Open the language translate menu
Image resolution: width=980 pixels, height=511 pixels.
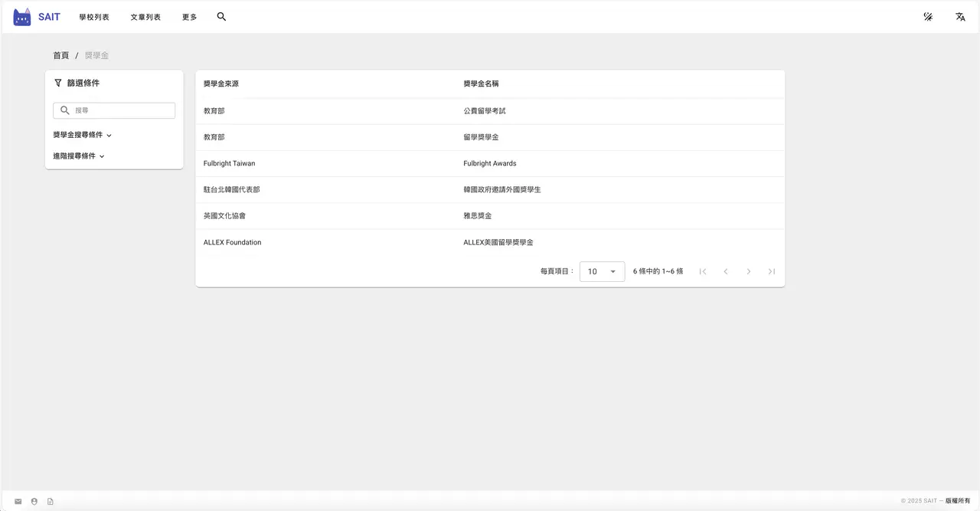pyautogui.click(x=960, y=17)
